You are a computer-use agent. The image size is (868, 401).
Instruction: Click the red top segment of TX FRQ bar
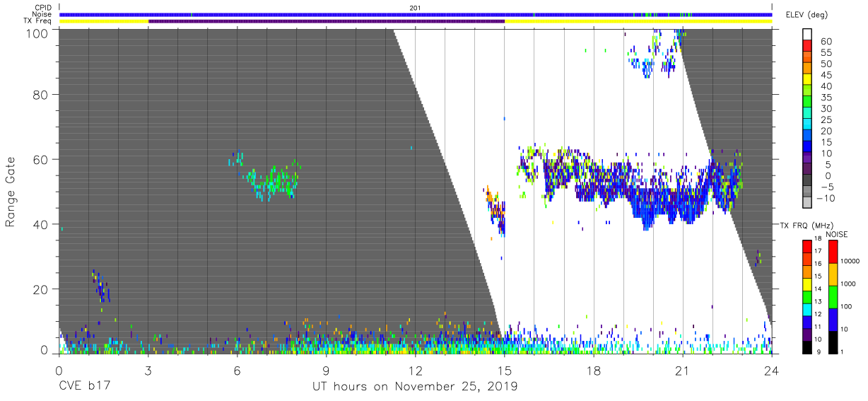pos(807,246)
